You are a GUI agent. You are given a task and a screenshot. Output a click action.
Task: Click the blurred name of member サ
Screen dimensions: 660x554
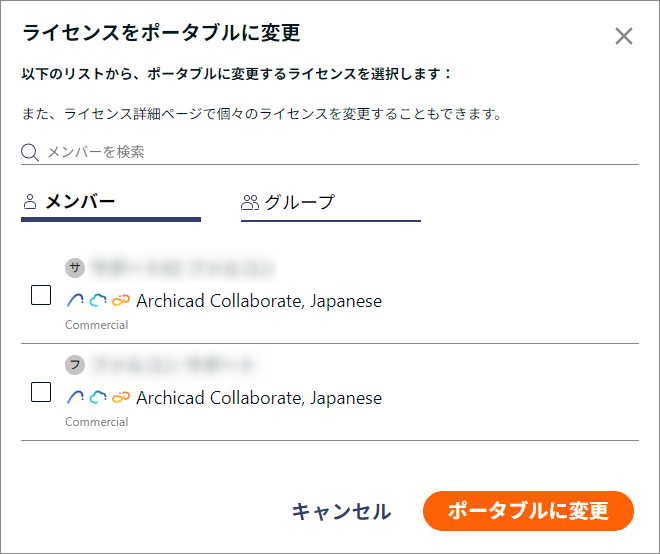click(x=183, y=268)
